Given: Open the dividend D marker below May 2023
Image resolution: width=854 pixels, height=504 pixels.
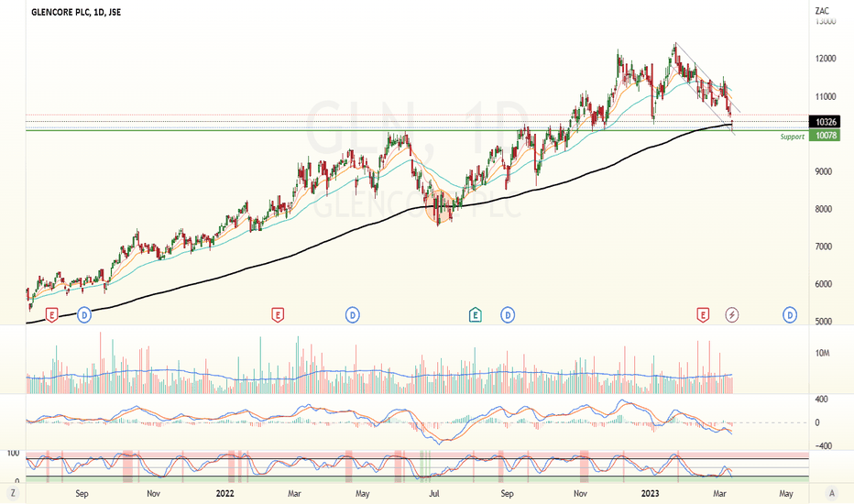Looking at the screenshot, I should point(790,315).
